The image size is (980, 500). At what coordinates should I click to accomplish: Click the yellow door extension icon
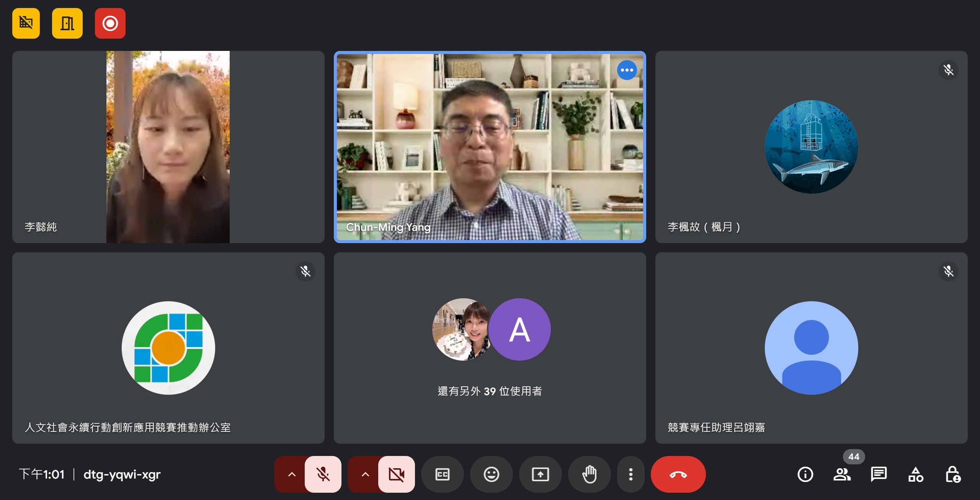click(67, 23)
